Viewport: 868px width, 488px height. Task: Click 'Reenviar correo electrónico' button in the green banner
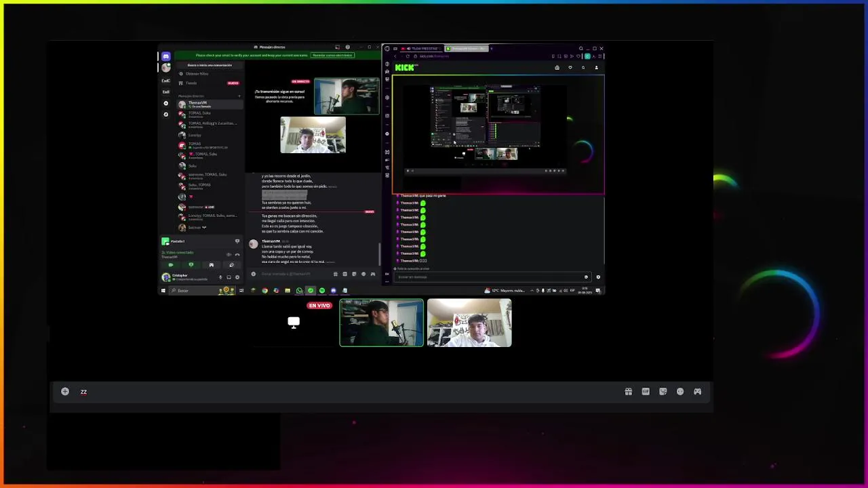click(x=332, y=55)
